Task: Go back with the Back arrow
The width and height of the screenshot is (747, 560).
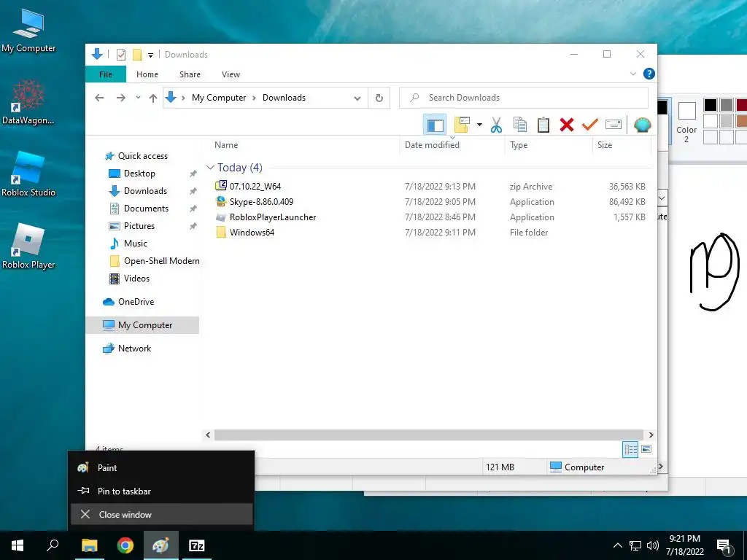Action: click(99, 98)
